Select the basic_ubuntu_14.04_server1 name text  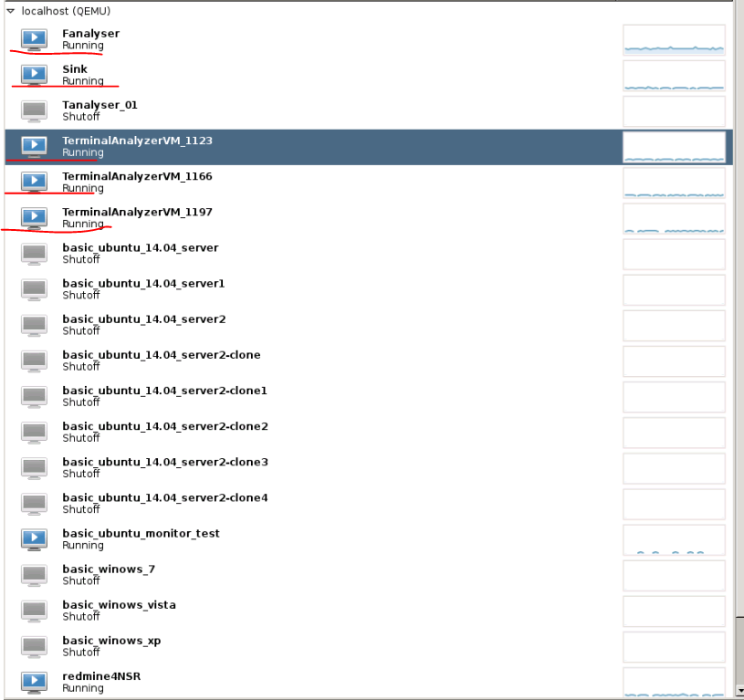[x=143, y=284]
